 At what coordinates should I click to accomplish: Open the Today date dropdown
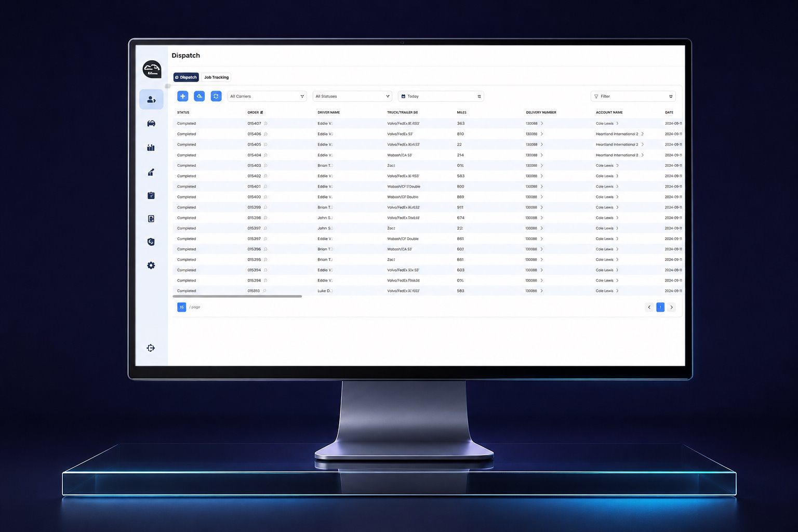tap(441, 96)
